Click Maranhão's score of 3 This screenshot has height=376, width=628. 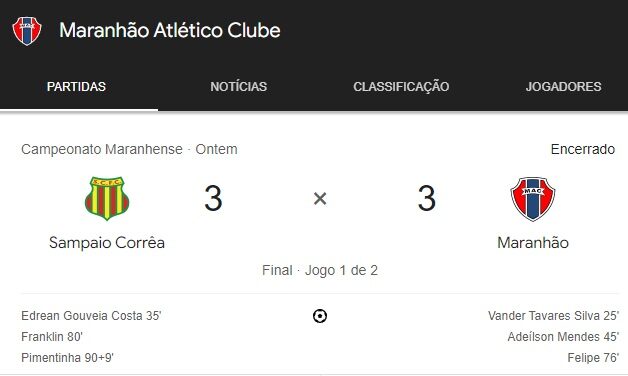[x=427, y=198]
